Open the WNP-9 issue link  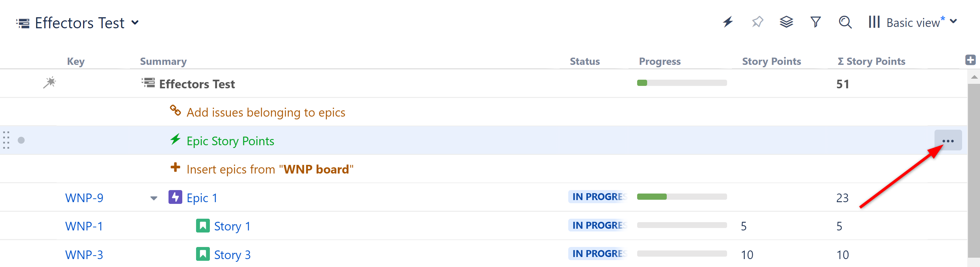point(84,198)
